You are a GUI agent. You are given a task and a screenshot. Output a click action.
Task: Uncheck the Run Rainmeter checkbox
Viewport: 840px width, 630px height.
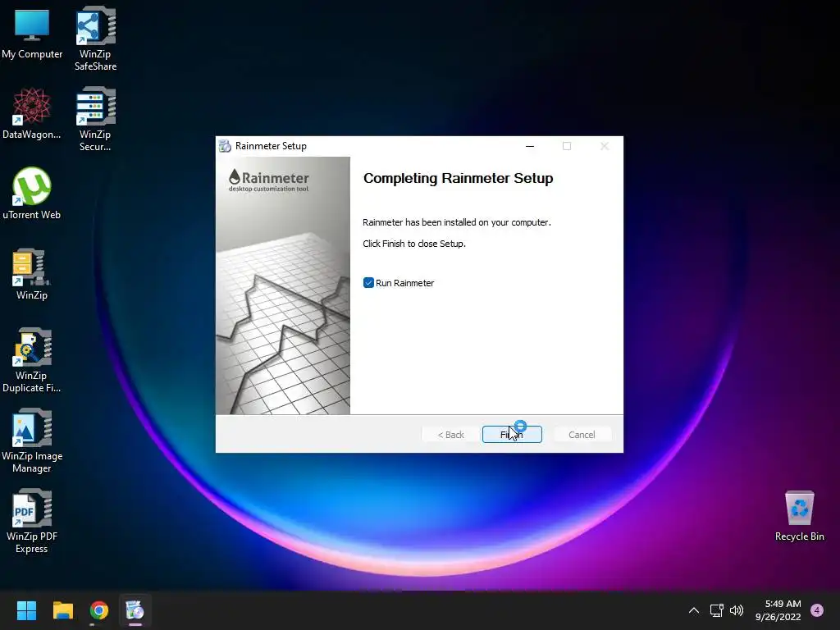[x=368, y=283]
